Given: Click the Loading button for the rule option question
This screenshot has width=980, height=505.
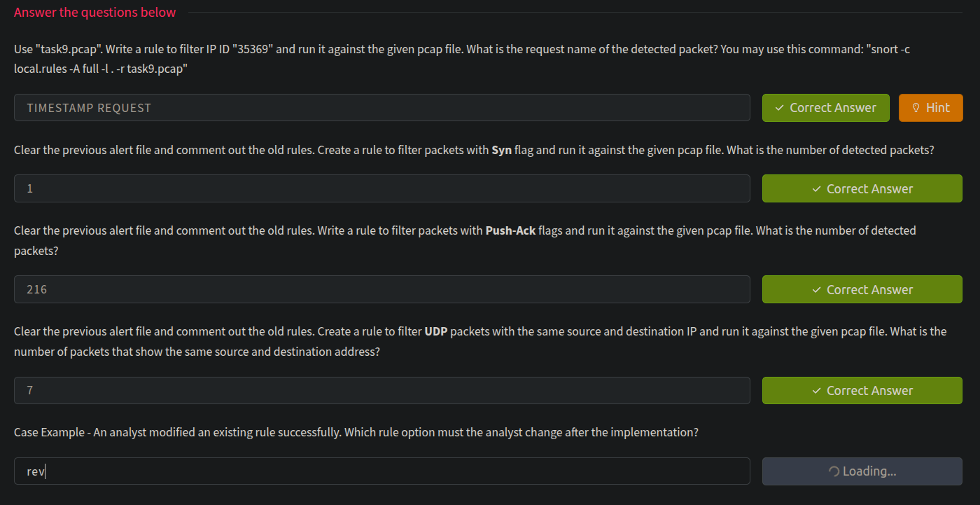Looking at the screenshot, I should coord(862,471).
